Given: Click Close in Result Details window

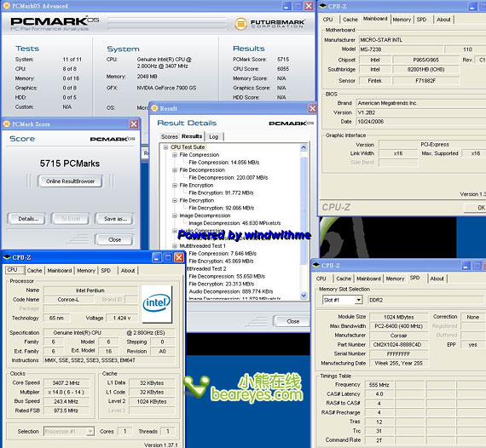Looking at the screenshot, I should (292, 321).
